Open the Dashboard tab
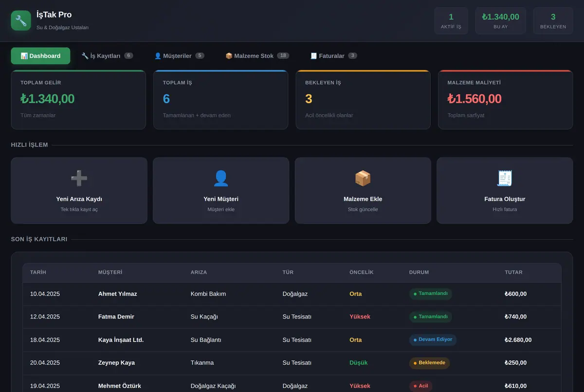Screen dimensions: 584x392 40,56
